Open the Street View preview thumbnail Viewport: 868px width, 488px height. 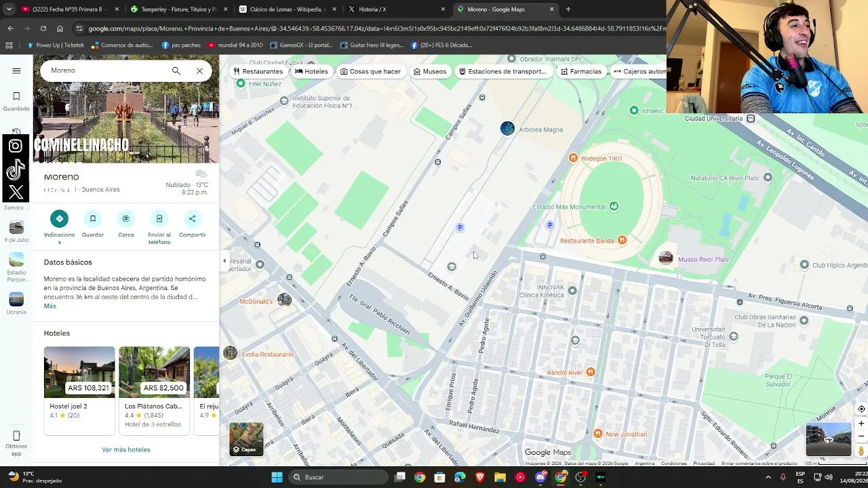pos(828,439)
